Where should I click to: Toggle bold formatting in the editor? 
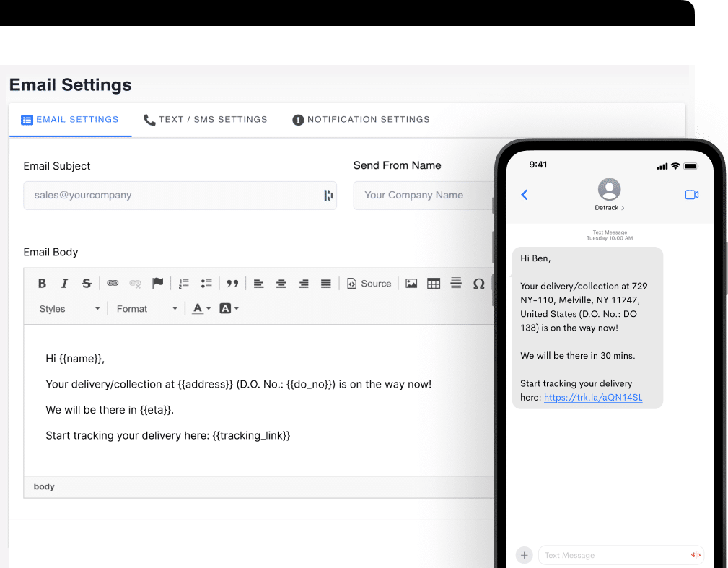(x=42, y=284)
